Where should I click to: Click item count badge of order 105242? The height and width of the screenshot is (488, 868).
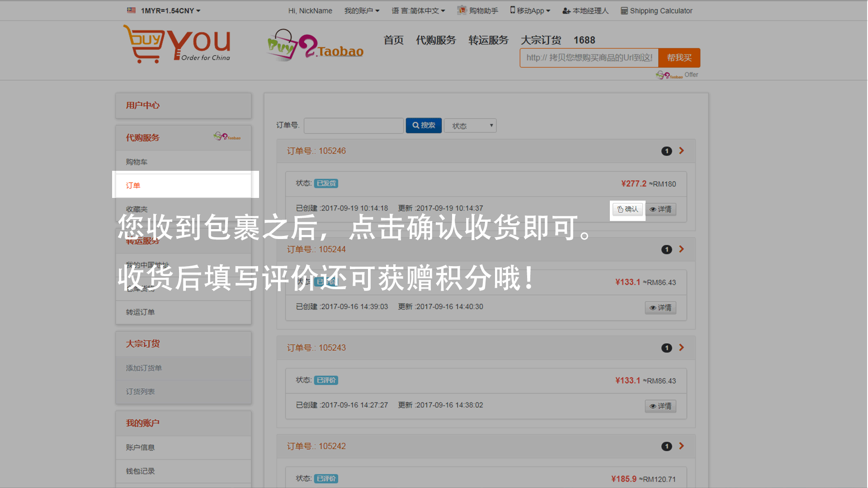click(666, 447)
